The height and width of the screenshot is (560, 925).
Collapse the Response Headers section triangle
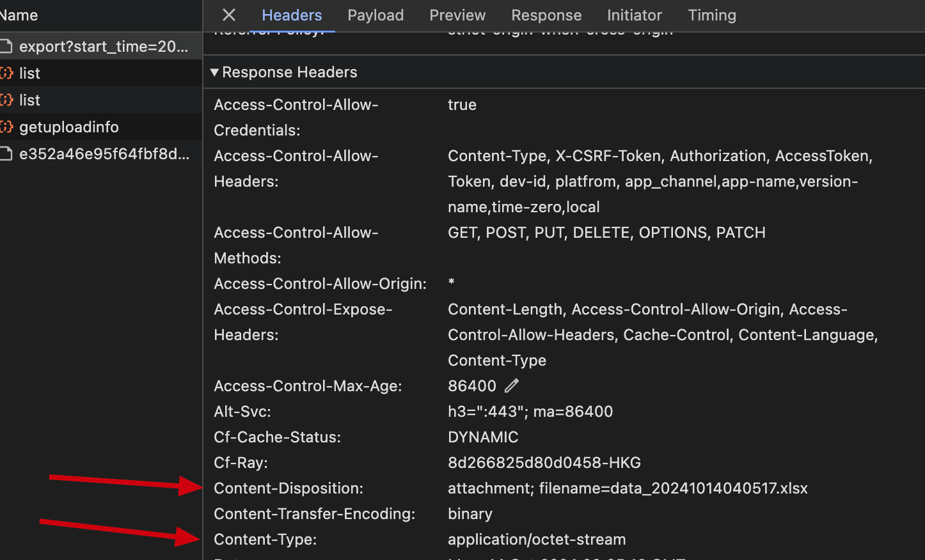pyautogui.click(x=214, y=72)
